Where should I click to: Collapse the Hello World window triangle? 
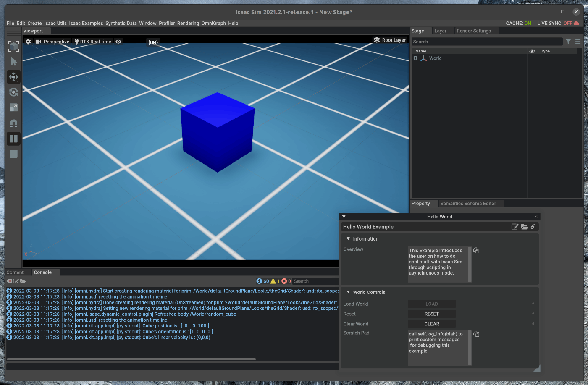344,217
